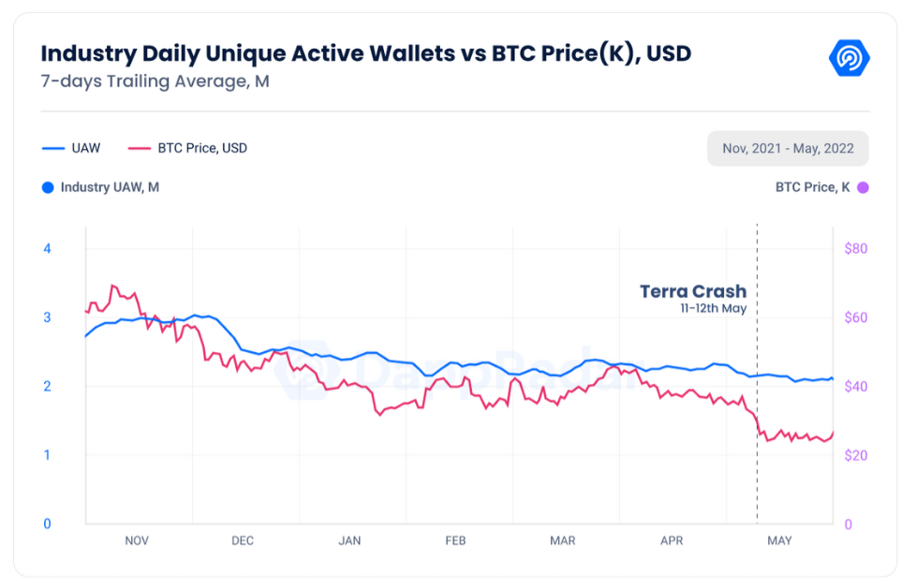Screen dimensions: 902x588
Task: Click the MAR month axis label
Action: click(563, 540)
